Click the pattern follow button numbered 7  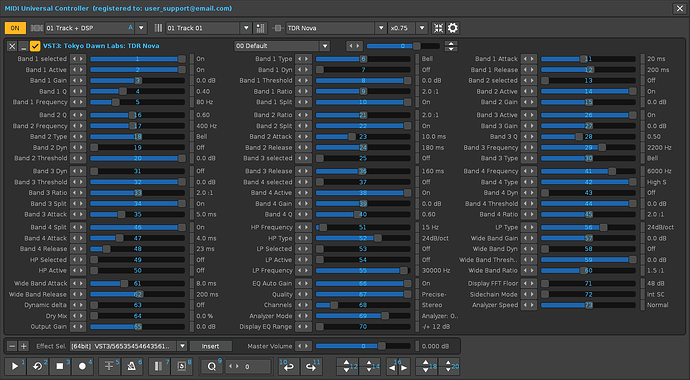coord(159,366)
